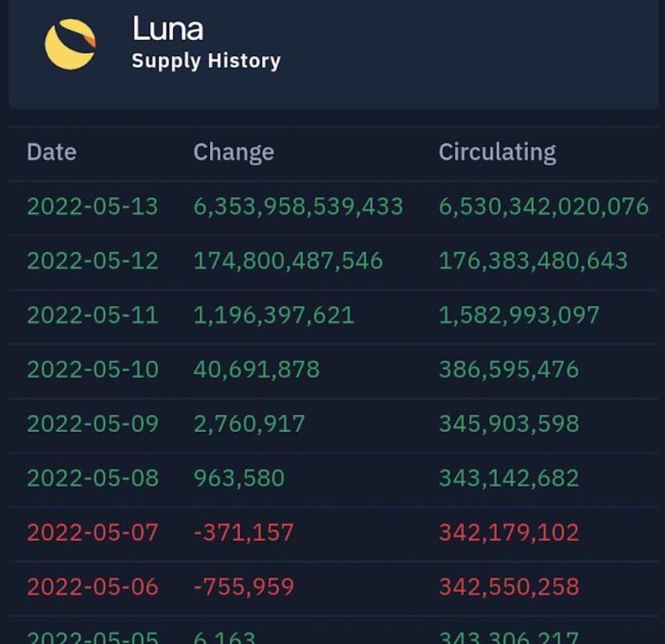The width and height of the screenshot is (665, 644).
Task: Click the Luna coin logo icon
Action: (70, 44)
